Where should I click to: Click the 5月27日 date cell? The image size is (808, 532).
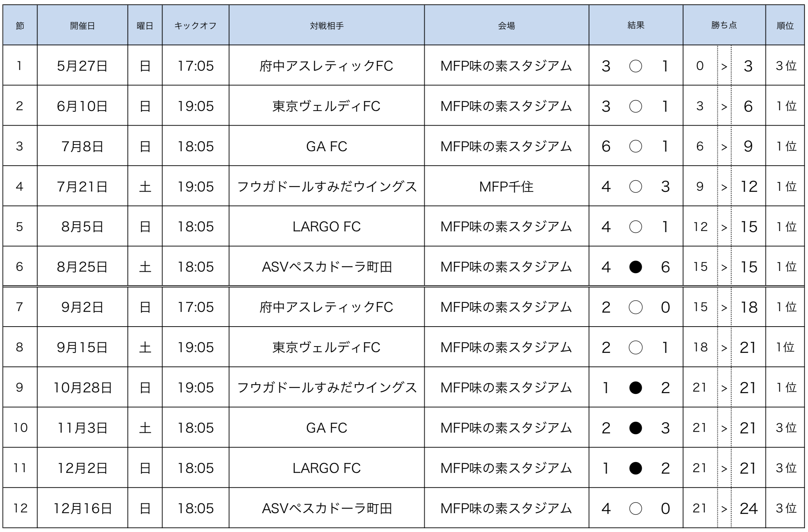82,66
